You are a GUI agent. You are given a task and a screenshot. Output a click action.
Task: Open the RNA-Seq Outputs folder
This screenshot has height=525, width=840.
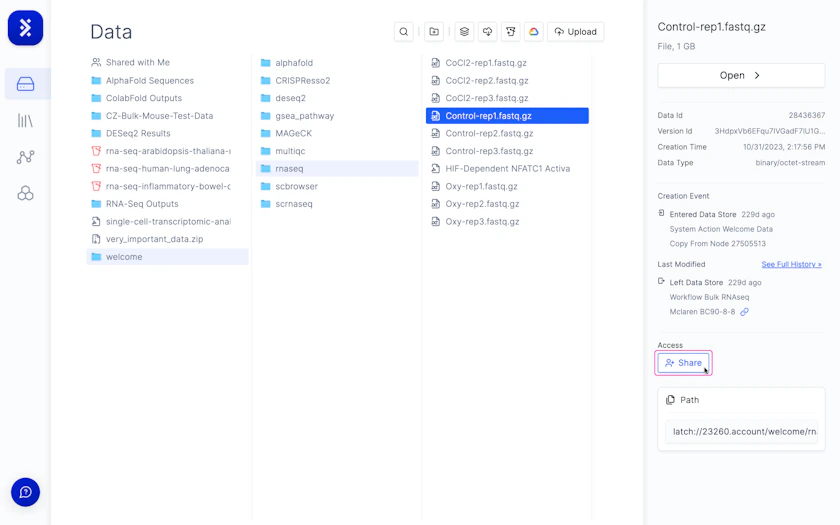coord(167,204)
